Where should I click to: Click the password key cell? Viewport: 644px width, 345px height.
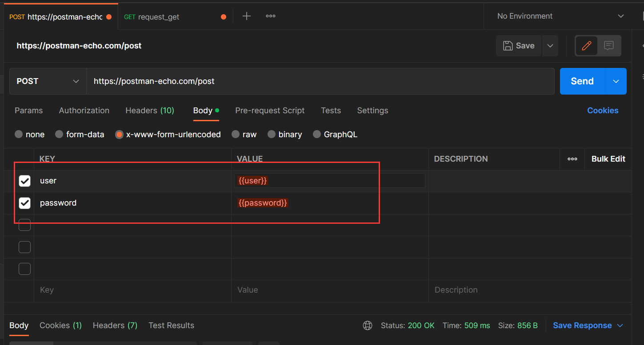(x=132, y=203)
